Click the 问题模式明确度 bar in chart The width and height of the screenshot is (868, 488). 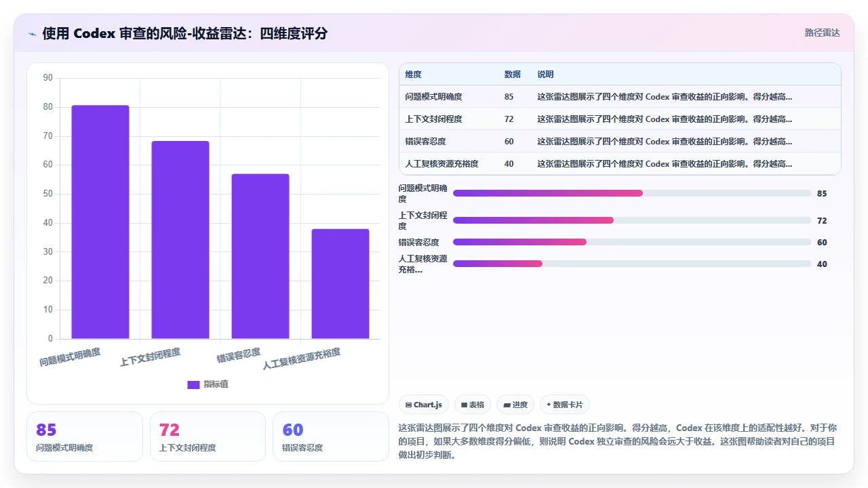[100, 222]
